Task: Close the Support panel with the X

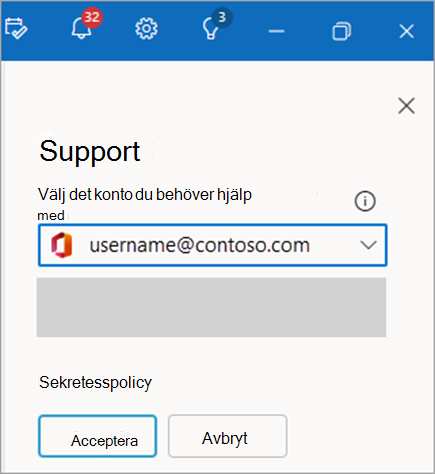Action: [406, 106]
